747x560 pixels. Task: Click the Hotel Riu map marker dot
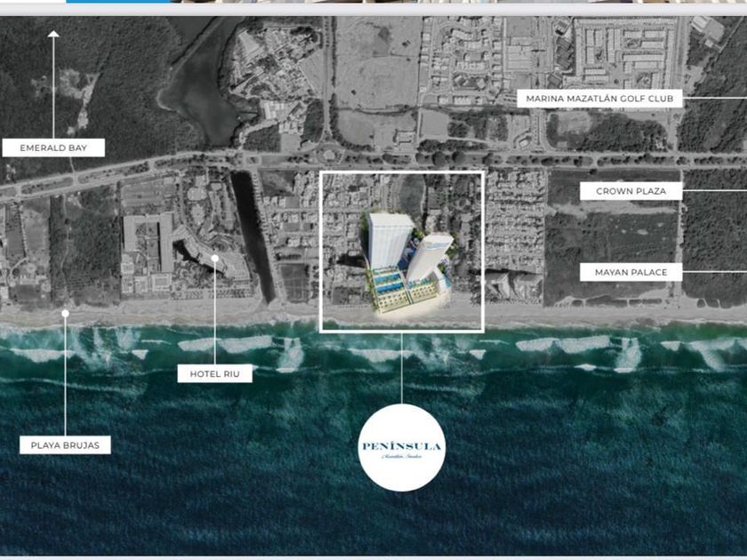[x=215, y=258]
